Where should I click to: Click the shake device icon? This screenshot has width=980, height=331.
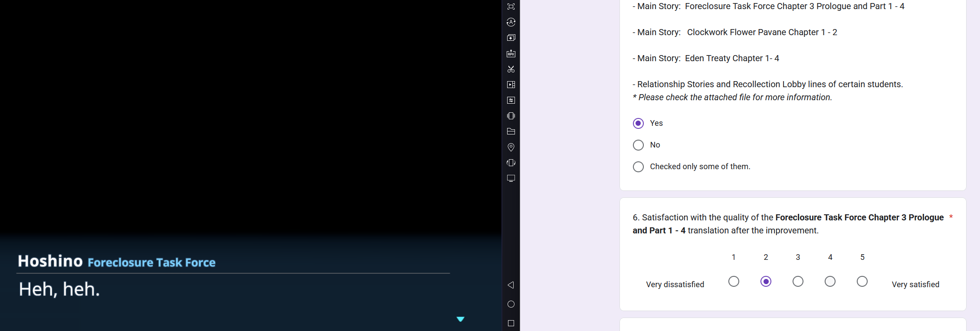pyautogui.click(x=511, y=116)
